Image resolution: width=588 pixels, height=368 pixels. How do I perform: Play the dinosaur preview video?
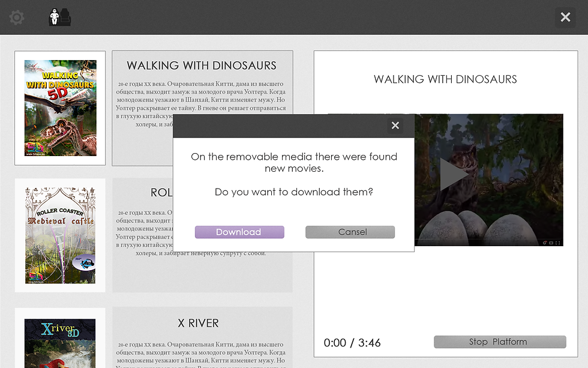point(454,175)
